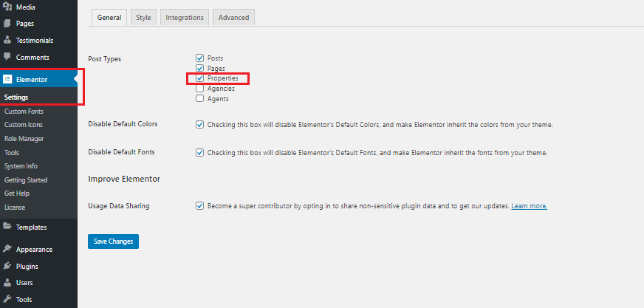Click the Disable Default Colors label
This screenshot has width=644, height=308.
click(x=123, y=123)
